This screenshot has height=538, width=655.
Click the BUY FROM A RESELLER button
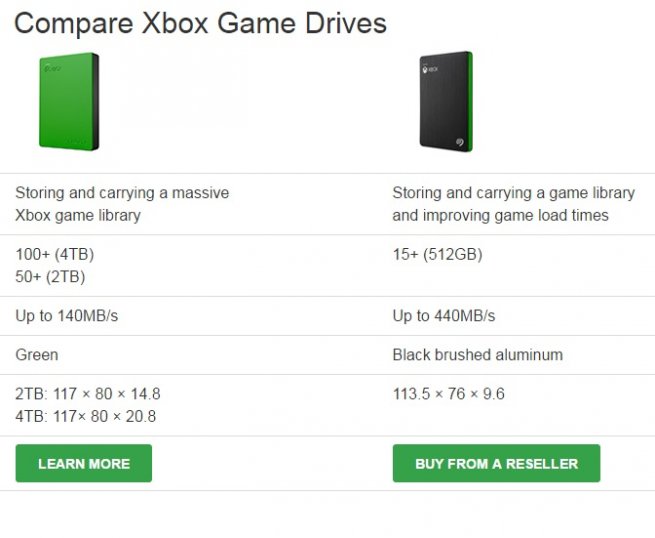[x=496, y=463]
